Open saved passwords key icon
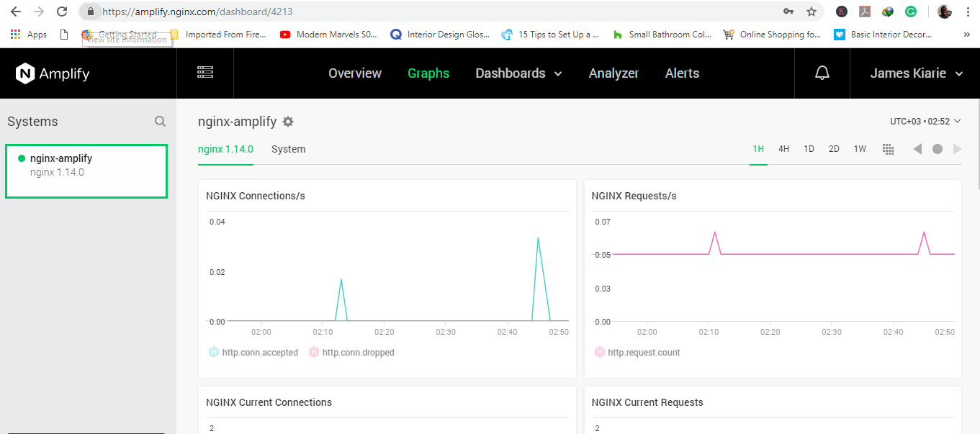 788,12
